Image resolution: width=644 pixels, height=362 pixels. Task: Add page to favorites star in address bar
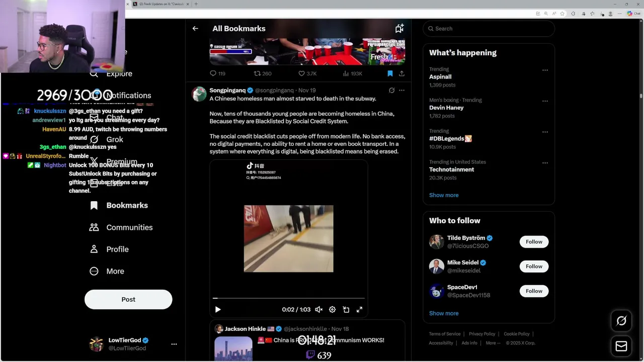click(562, 14)
